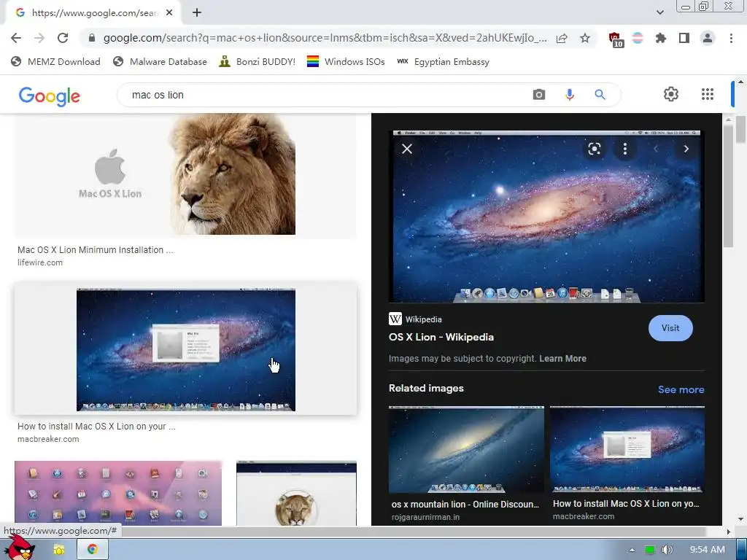Screen dimensions: 747x560
Task: Focus the search box containing mac os lion
Action: (x=329, y=95)
